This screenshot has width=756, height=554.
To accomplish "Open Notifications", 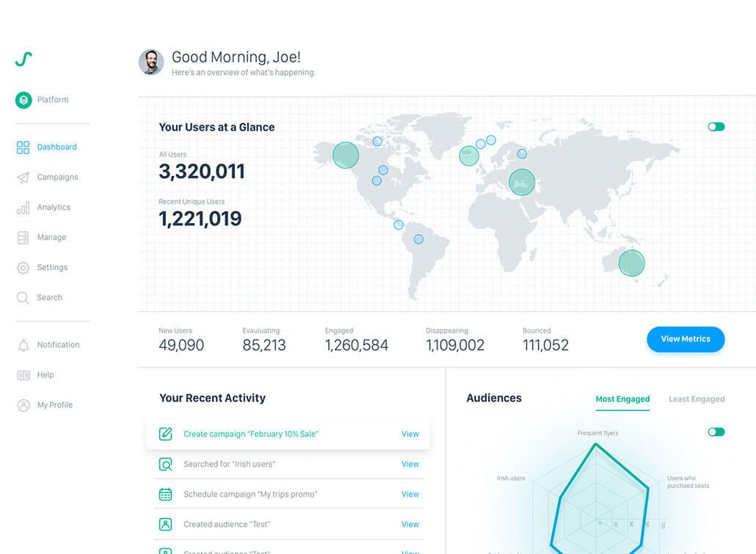I will 59,344.
